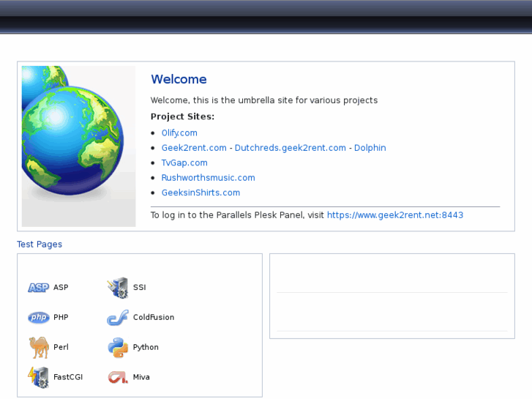Click the Test Pages heading
Screen dimensions: 532x399
pos(40,245)
